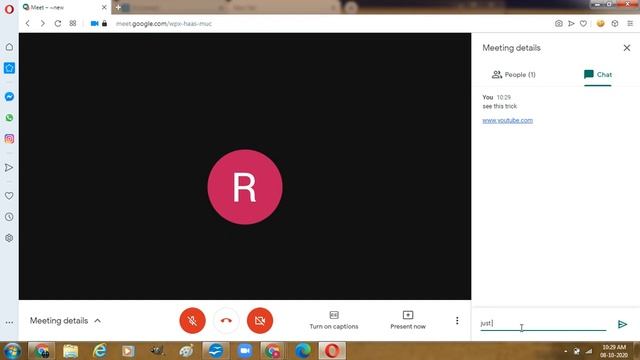The image size is (640, 360).
Task: Open Chrome from the taskbar
Action: click(x=41, y=351)
